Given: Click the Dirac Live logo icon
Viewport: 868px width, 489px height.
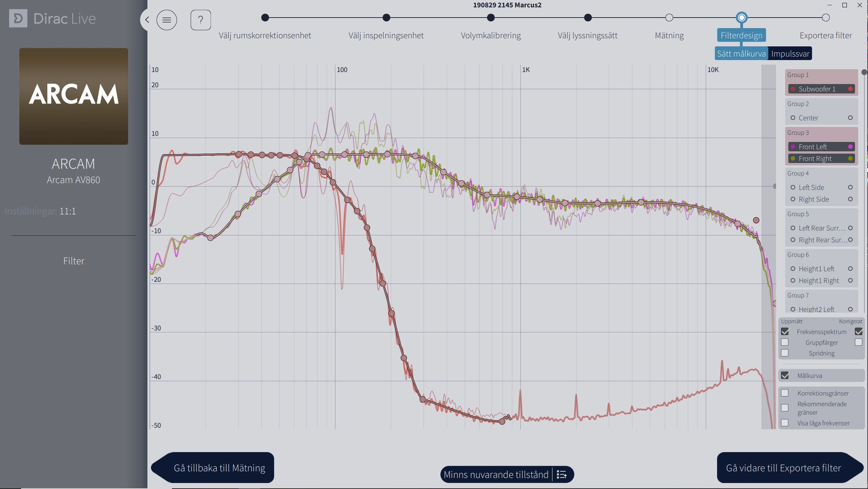Looking at the screenshot, I should tap(18, 19).
